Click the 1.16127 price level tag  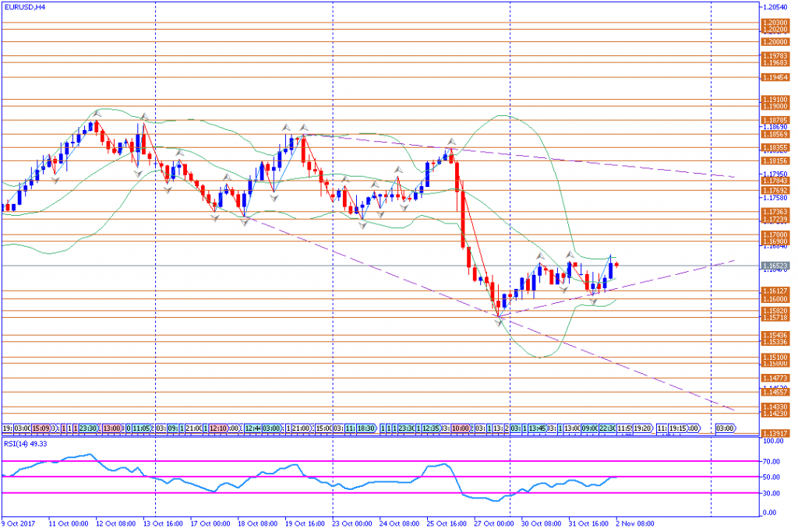coord(775,291)
